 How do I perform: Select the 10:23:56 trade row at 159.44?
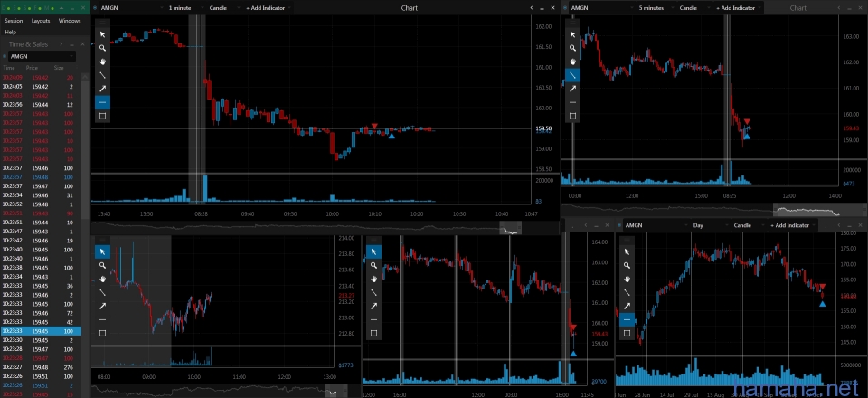[x=41, y=105]
